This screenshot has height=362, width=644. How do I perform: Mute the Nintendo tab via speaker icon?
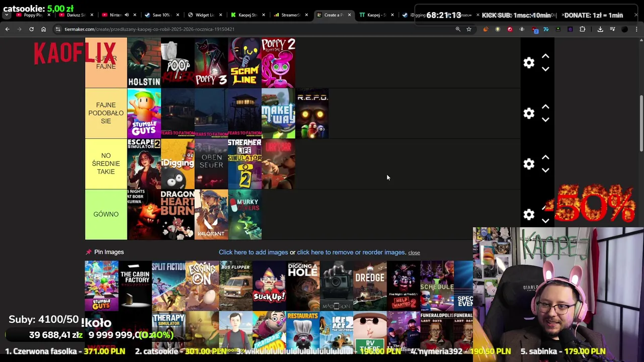tap(126, 15)
